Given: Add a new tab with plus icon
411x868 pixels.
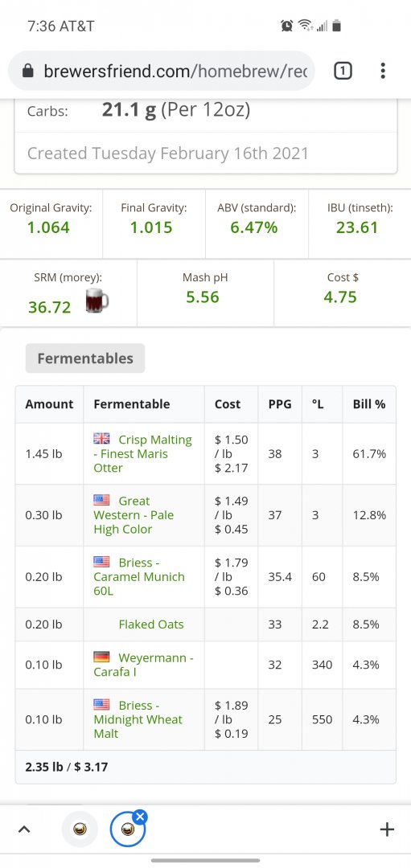Looking at the screenshot, I should 387,829.
